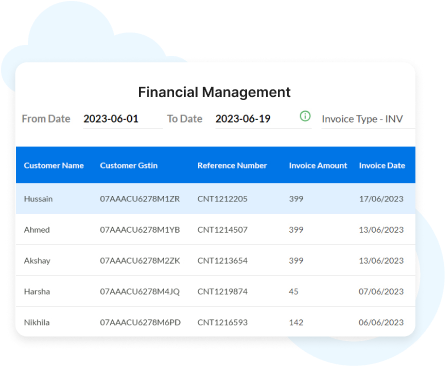Click GSTIN 07AAACU6278M4JQ
The height and width of the screenshot is (367, 446).
coord(140,291)
